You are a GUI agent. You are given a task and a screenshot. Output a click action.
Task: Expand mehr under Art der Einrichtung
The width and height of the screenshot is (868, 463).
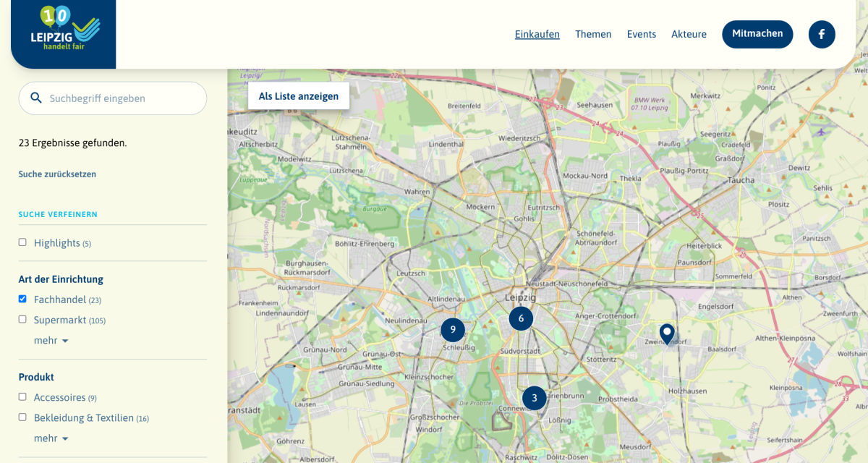(51, 340)
